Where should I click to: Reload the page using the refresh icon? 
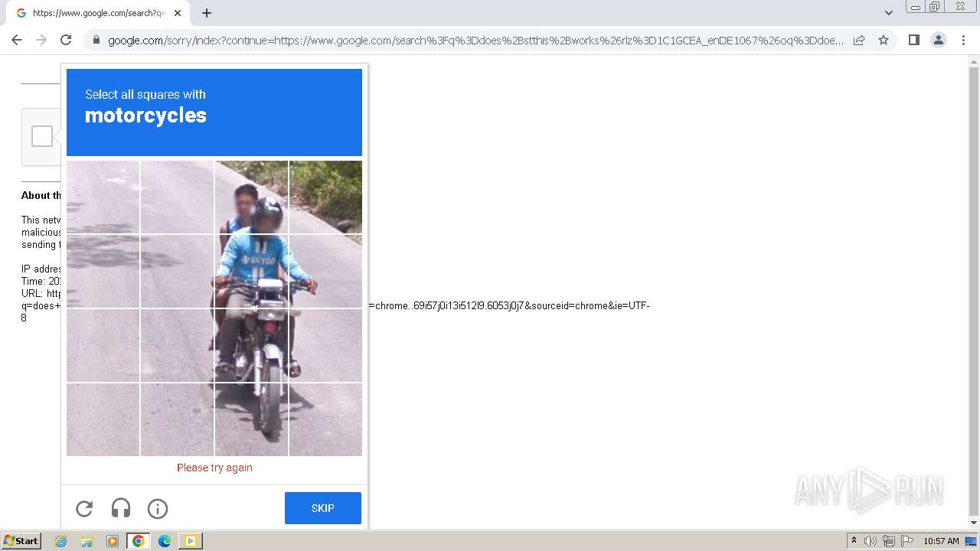(x=66, y=40)
